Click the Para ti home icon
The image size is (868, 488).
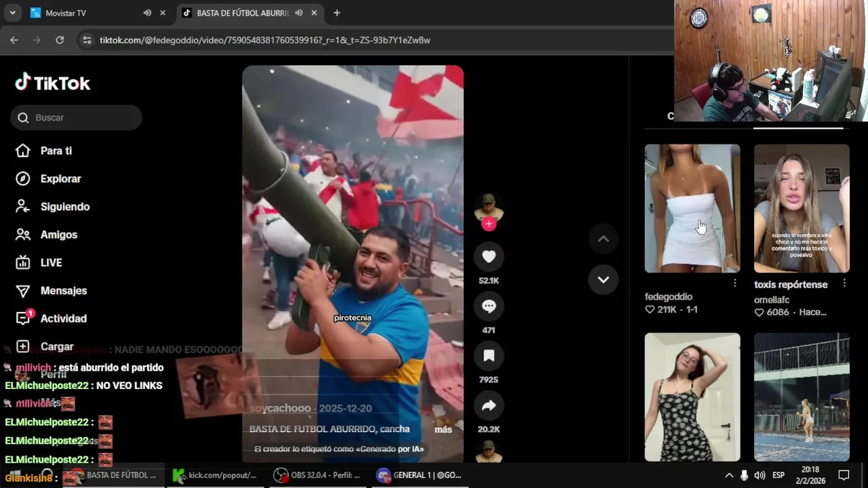[23, 150]
